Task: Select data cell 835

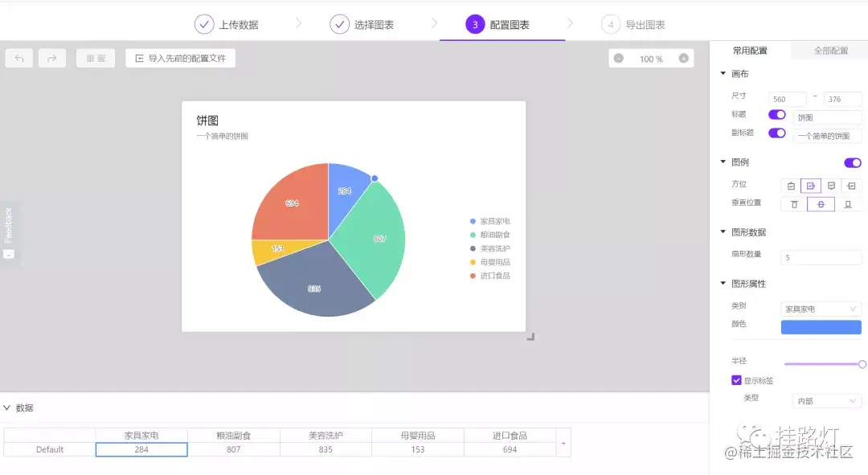Action: pyautogui.click(x=325, y=449)
